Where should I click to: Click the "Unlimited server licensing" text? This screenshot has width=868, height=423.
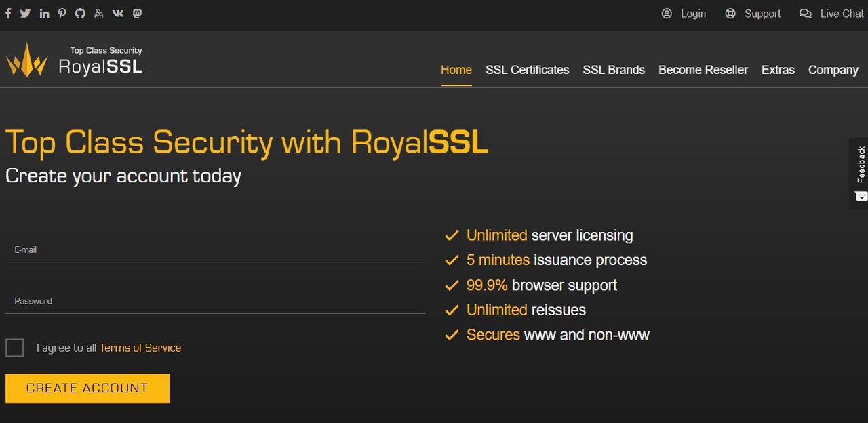point(550,235)
